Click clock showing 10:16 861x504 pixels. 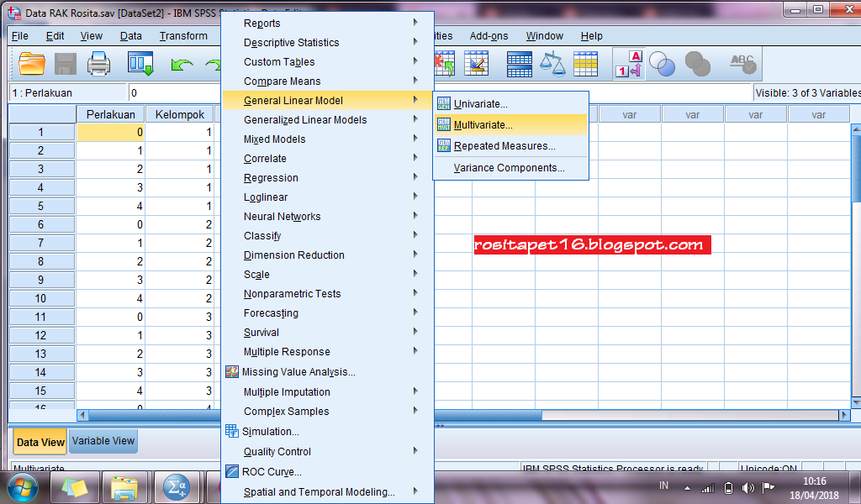(814, 481)
